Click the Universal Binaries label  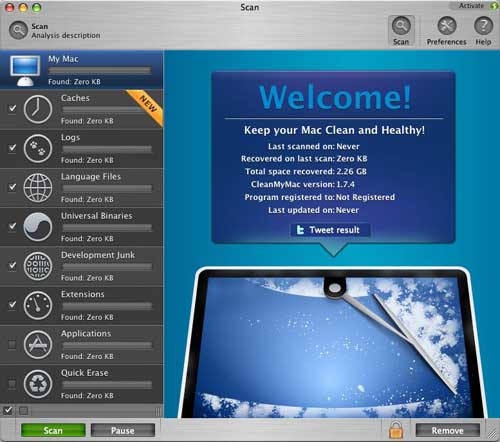97,216
